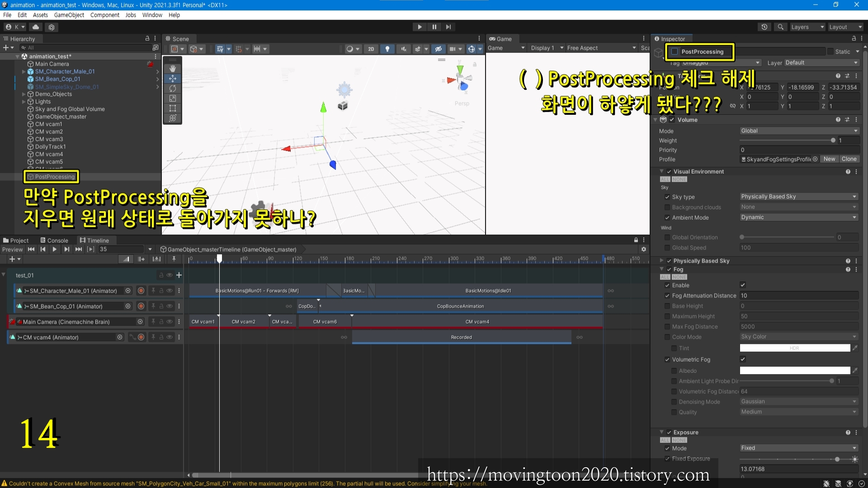Open the Exposure Mode Fixed dropdown
Viewport: 868px width, 488px height.
[799, 448]
